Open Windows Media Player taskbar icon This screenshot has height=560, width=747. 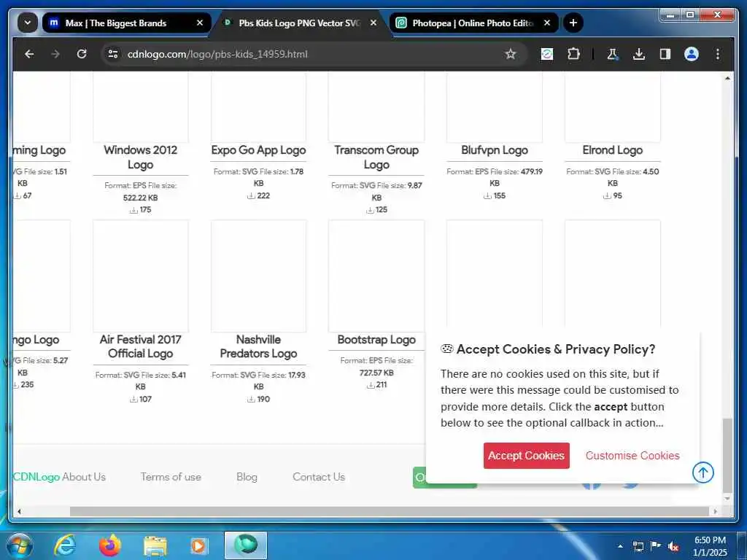[198, 545]
